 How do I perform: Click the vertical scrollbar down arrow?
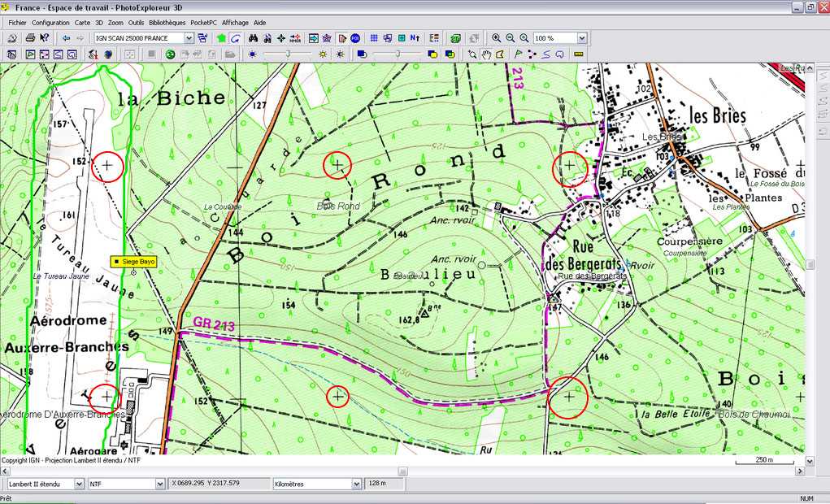(810, 461)
